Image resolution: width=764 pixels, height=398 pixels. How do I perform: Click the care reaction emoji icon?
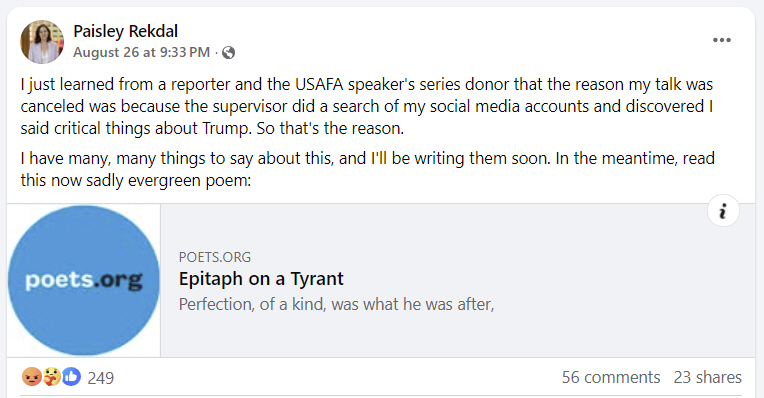coord(52,377)
